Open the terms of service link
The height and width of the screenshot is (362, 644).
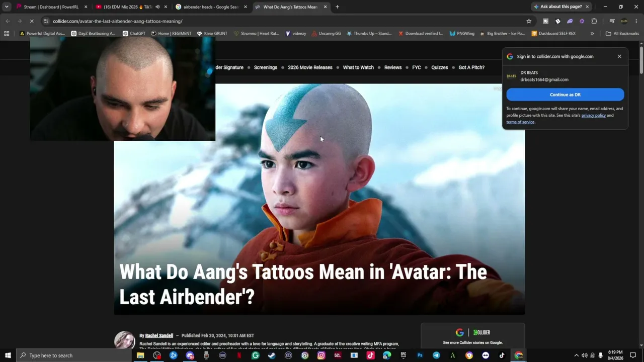point(520,122)
